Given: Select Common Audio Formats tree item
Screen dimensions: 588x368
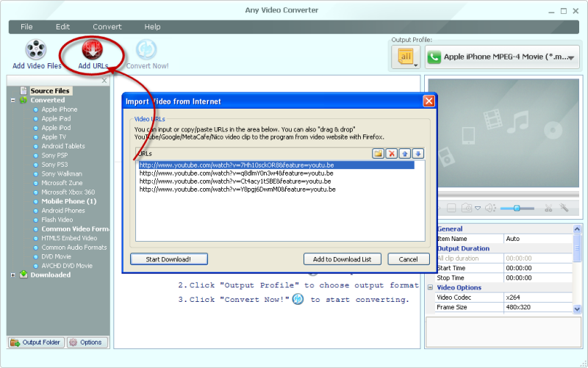Looking at the screenshot, I should point(74,248).
